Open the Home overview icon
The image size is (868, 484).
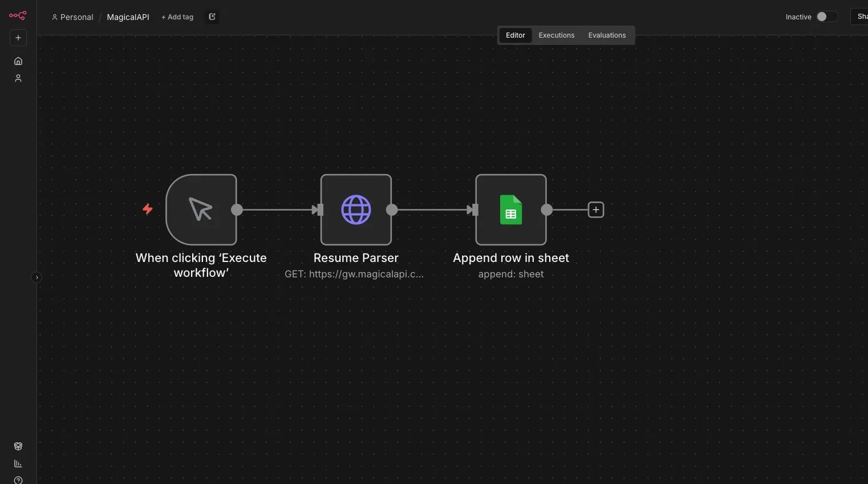tap(18, 61)
